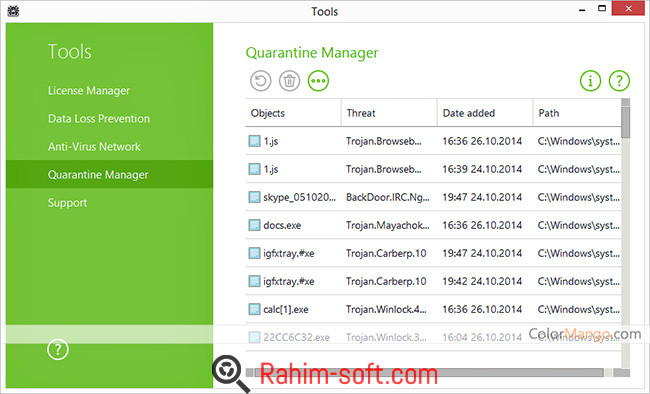Click the green information (i) icon
The image size is (650, 394).
(x=590, y=80)
